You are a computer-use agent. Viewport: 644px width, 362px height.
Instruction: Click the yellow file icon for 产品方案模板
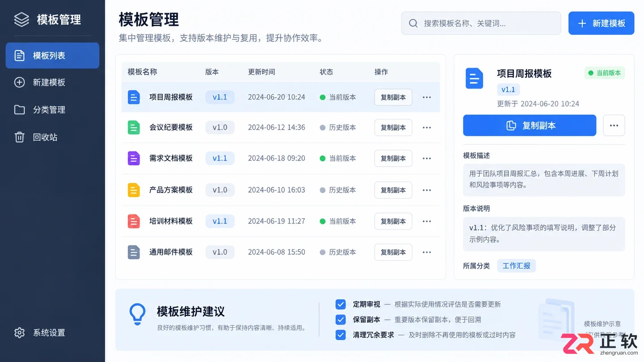[134, 190]
